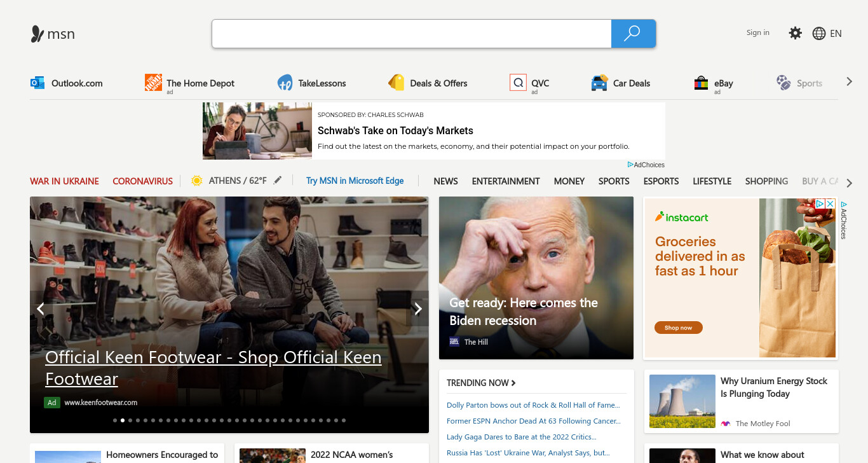The width and height of the screenshot is (868, 463).
Task: Open the SHOPPING category
Action: click(x=766, y=181)
